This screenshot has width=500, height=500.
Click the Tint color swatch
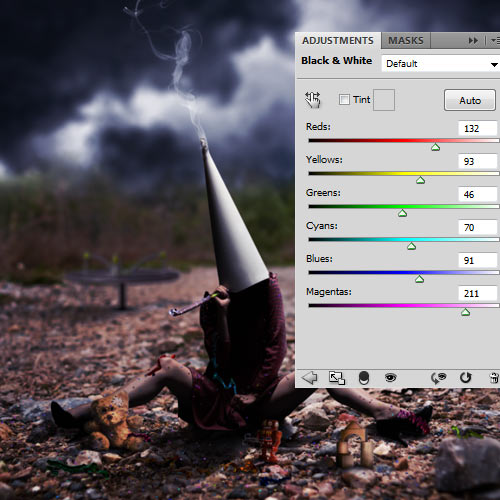(384, 100)
